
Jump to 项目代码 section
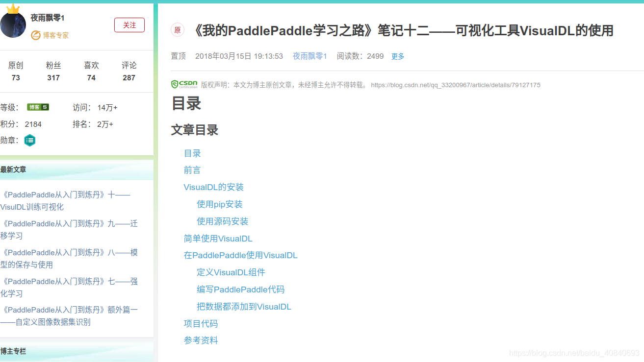[x=201, y=324]
